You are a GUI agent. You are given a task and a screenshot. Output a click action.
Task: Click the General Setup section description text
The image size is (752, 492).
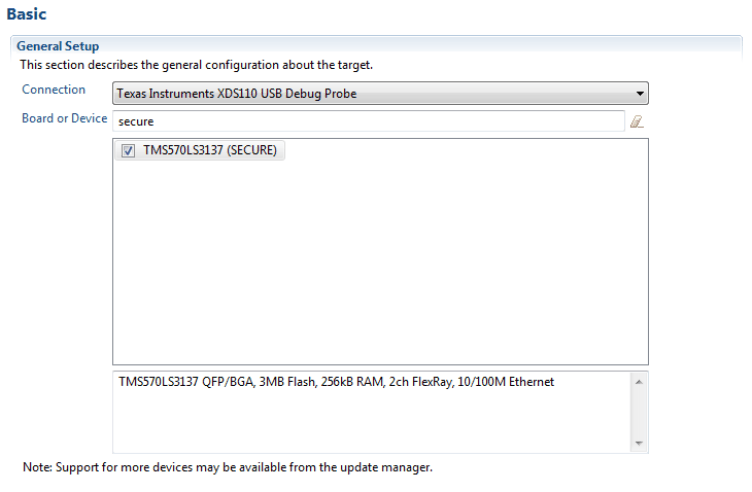pos(196,65)
